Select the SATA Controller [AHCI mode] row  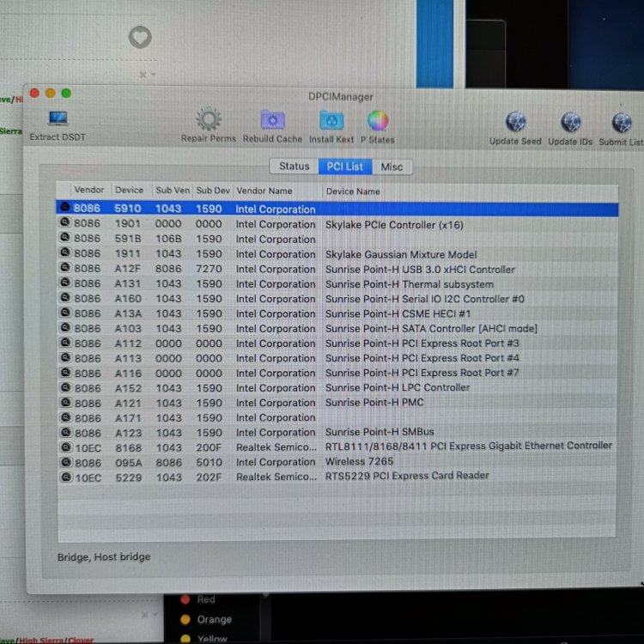[337, 329]
